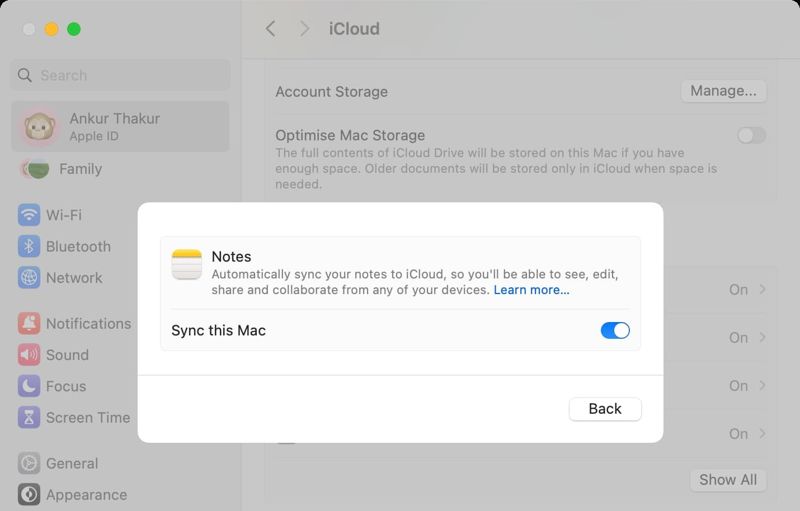
Task: Turn off Sync this Mac toggle
Action: [x=615, y=330]
